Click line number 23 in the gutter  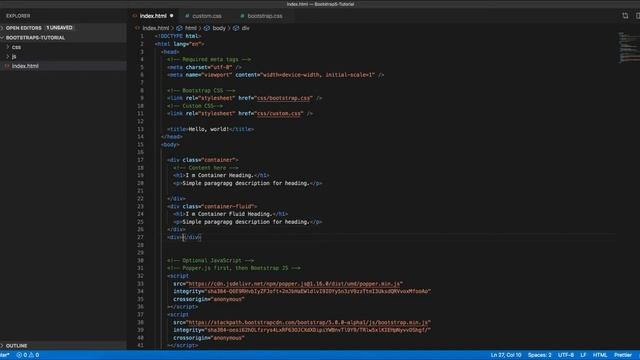(140, 207)
